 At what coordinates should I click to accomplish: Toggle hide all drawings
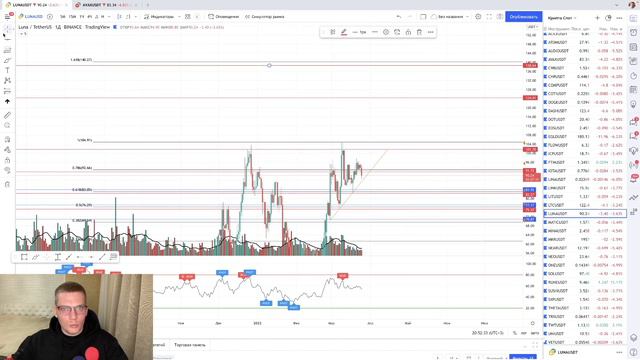coord(7,170)
